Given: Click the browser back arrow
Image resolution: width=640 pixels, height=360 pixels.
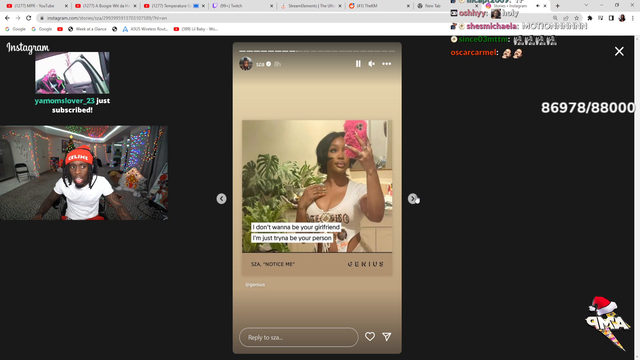Looking at the screenshot, I should (7, 18).
